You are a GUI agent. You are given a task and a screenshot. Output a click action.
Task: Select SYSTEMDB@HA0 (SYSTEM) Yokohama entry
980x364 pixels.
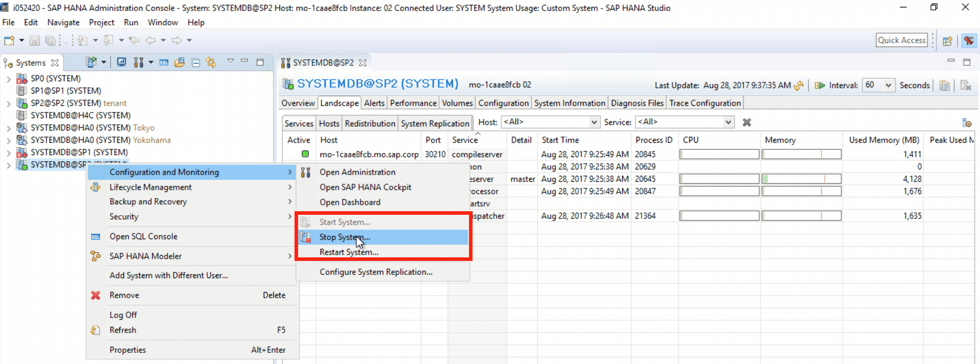(x=101, y=140)
